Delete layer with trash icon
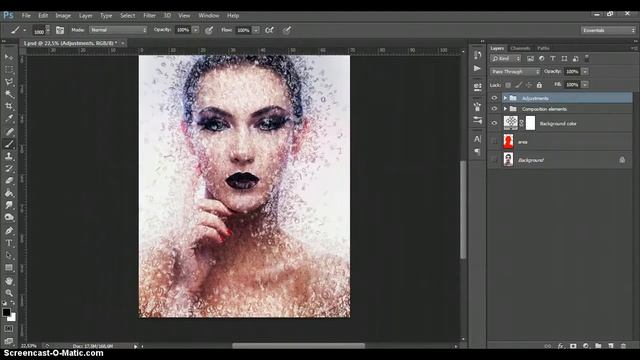 click(x=623, y=346)
